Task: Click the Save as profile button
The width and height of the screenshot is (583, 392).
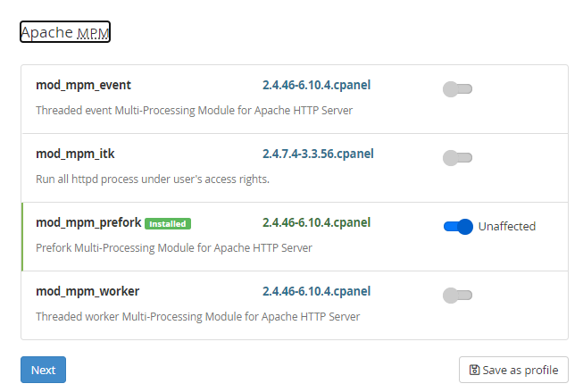Action: click(x=513, y=370)
